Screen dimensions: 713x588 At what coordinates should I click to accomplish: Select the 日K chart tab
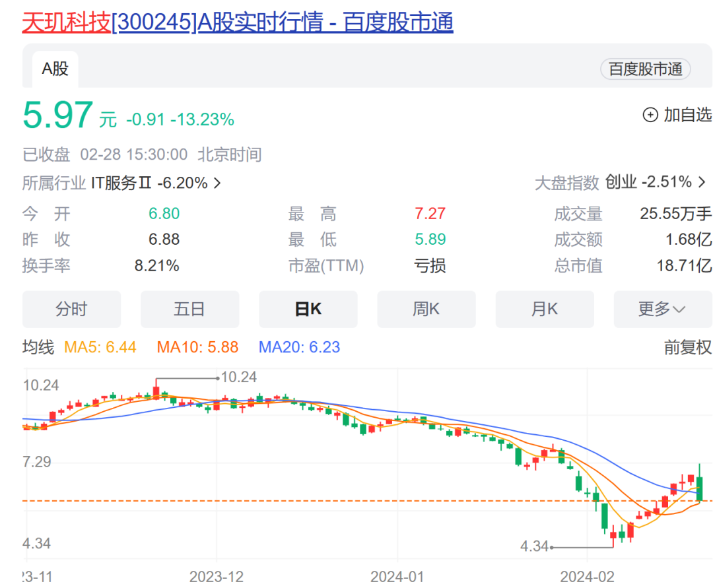click(308, 309)
